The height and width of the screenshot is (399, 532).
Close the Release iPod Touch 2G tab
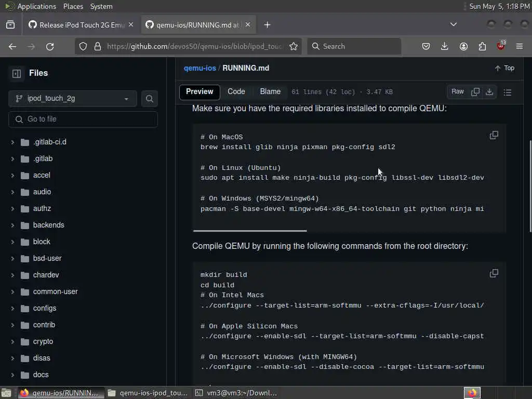point(131,25)
